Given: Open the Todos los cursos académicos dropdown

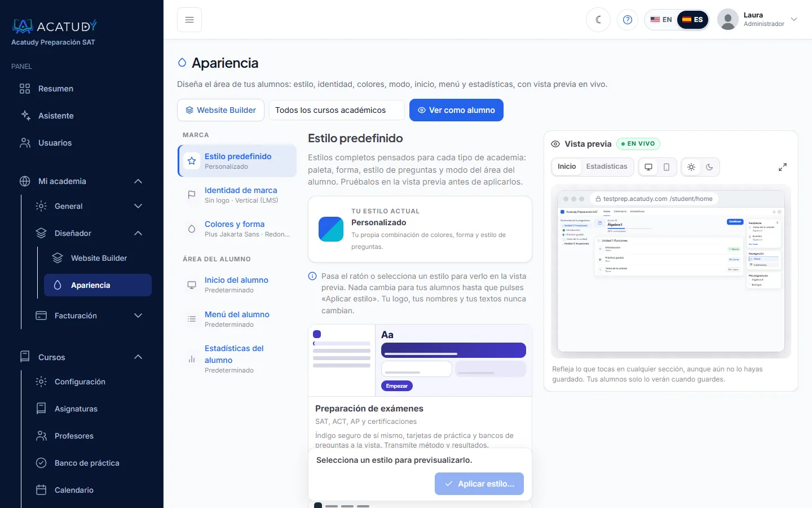Looking at the screenshot, I should click(337, 110).
